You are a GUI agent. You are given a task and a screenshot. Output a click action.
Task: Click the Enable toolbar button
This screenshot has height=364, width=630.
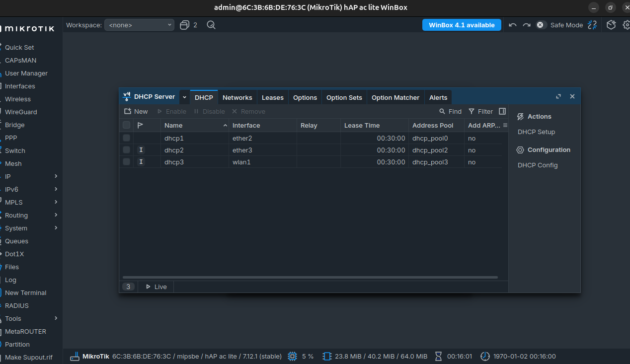coord(172,111)
